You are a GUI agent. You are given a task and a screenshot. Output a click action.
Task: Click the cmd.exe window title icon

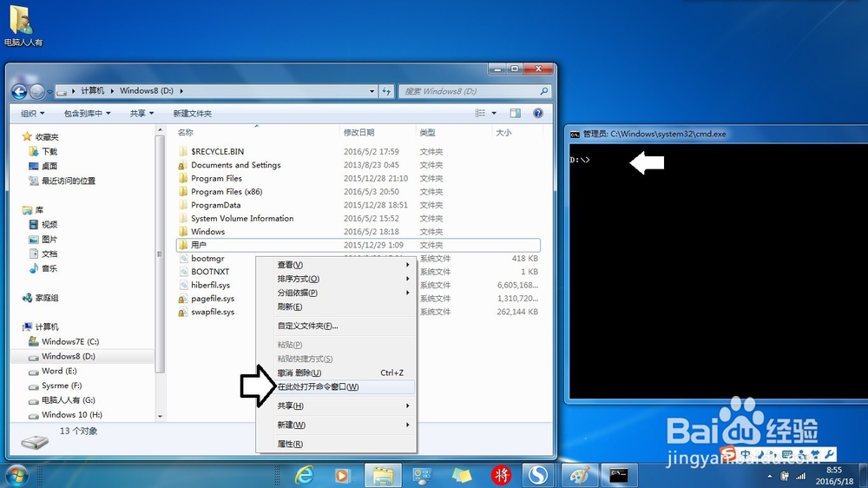click(575, 134)
